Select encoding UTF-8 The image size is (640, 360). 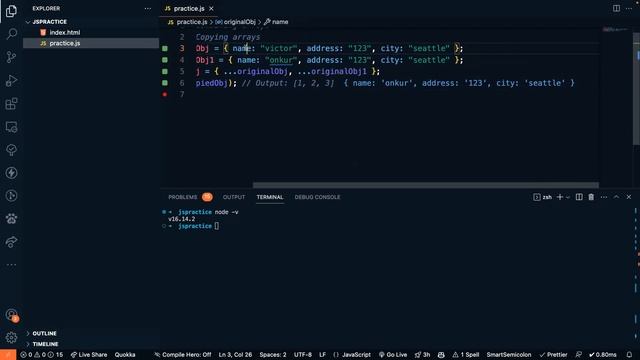303,355
